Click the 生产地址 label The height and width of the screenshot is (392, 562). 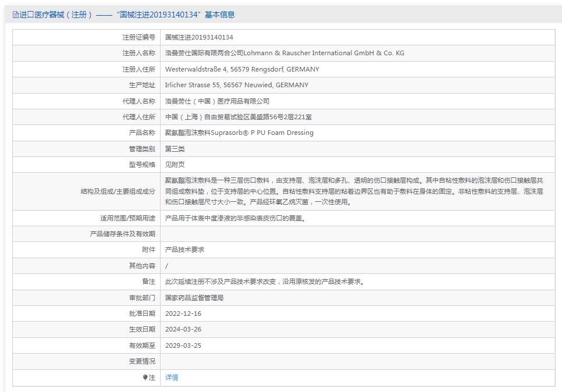click(x=142, y=85)
